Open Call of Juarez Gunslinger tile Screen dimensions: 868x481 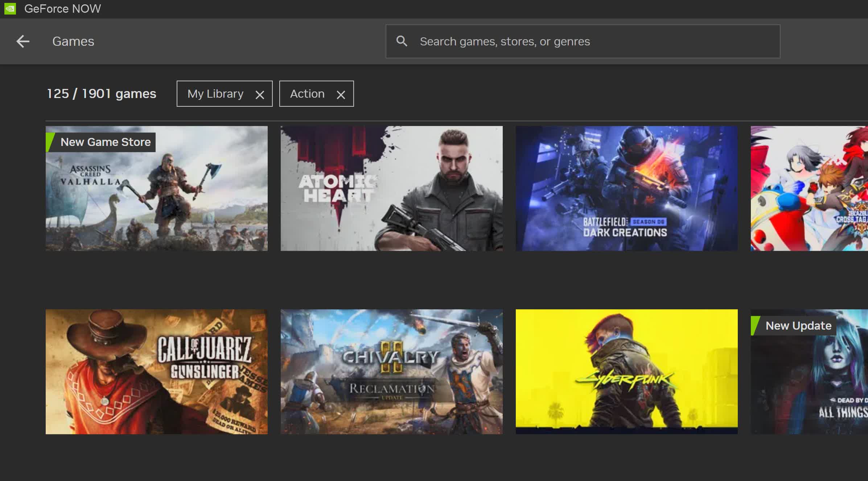(x=157, y=372)
